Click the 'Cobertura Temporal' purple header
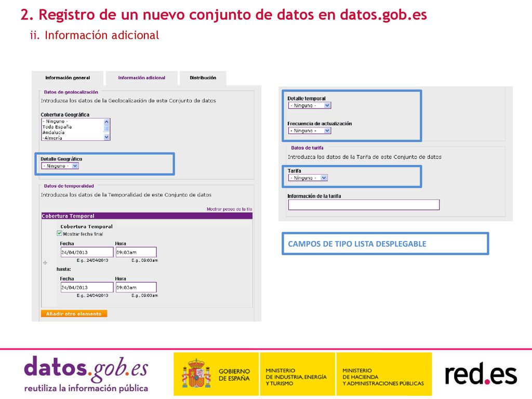The height and width of the screenshot is (399, 532). click(x=147, y=216)
